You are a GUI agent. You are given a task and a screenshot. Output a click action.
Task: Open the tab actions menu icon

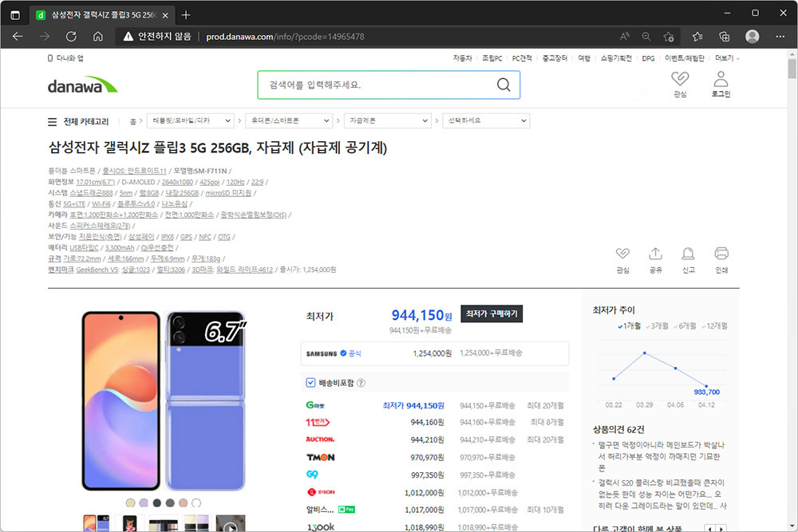(15, 14)
